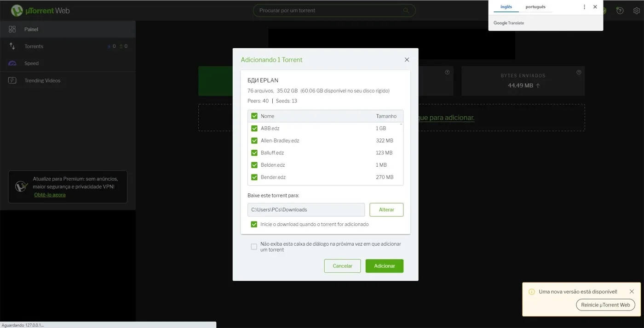
Task: Click the Trending Videos icon
Action: 12,80
